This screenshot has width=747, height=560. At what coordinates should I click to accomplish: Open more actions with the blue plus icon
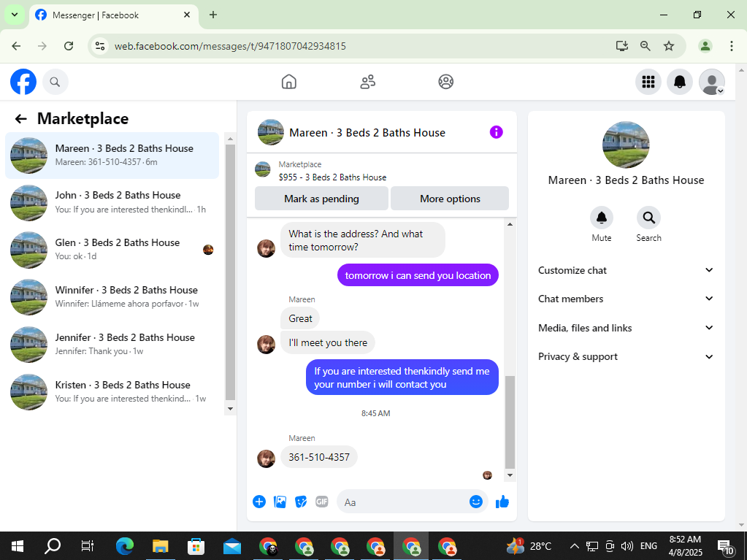(259, 502)
